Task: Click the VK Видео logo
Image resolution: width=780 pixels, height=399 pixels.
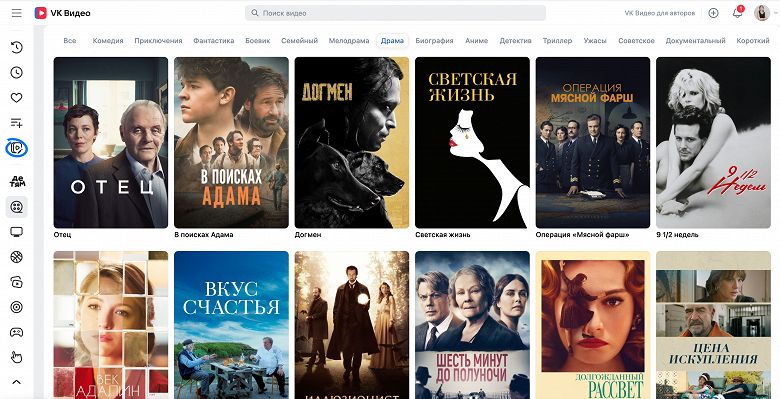Action: click(x=63, y=13)
